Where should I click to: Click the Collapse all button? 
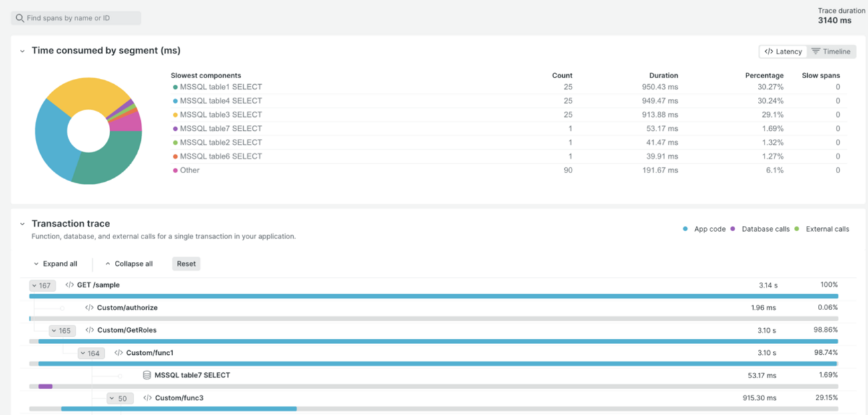pyautogui.click(x=129, y=264)
